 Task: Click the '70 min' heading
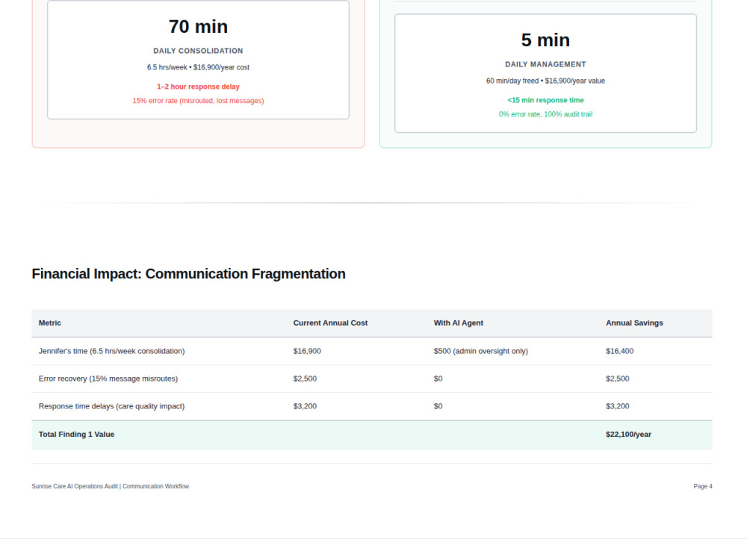(198, 27)
